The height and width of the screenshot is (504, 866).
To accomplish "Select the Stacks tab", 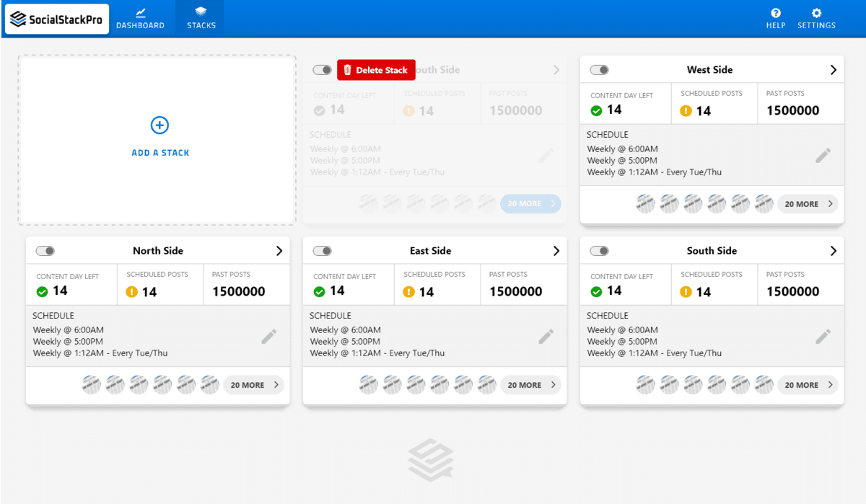I will coord(201,19).
